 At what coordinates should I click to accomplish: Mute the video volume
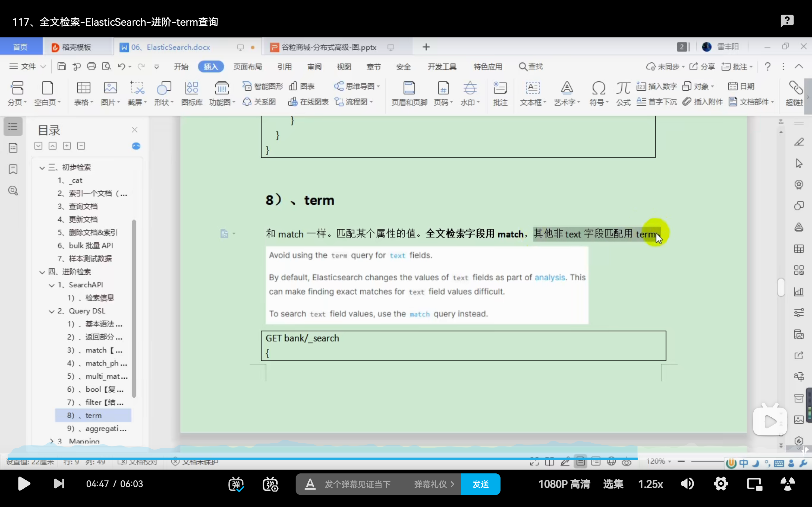(687, 484)
